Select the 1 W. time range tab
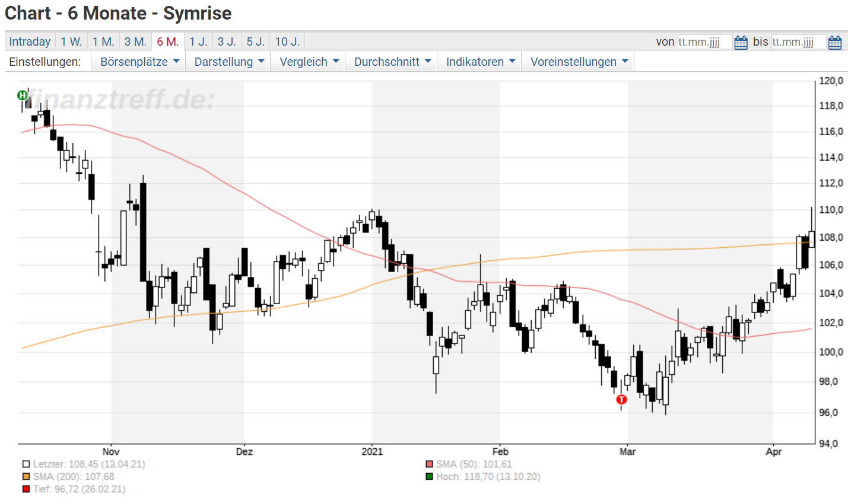This screenshot has width=848, height=504. [71, 42]
